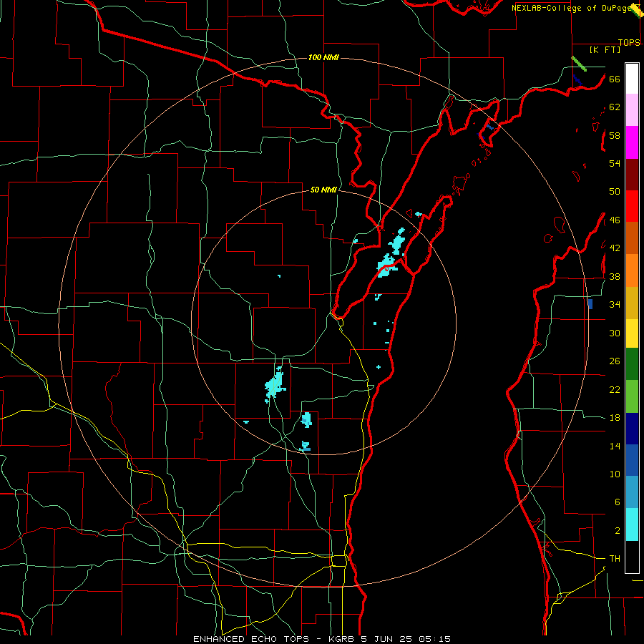Click the "50" legend value

pos(615,192)
